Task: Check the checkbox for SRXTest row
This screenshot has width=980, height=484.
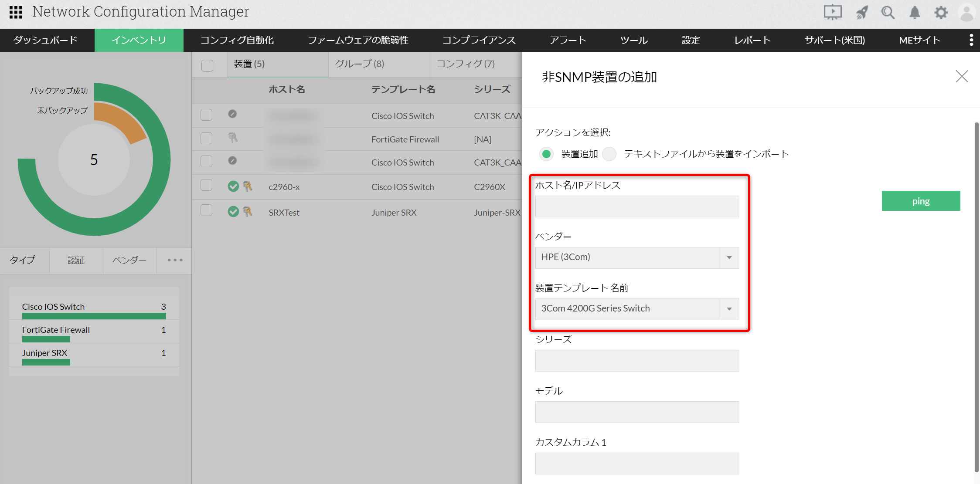Action: tap(207, 211)
